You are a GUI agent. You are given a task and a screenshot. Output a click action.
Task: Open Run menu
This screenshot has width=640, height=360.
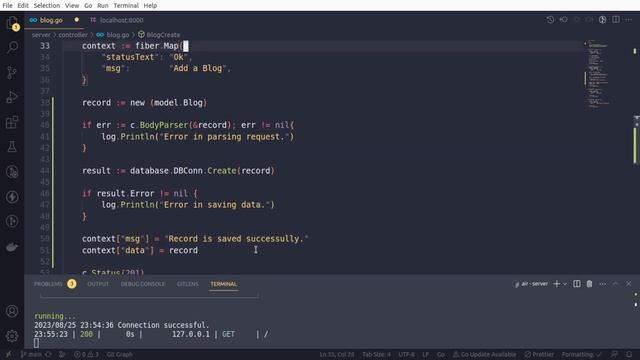[102, 5]
